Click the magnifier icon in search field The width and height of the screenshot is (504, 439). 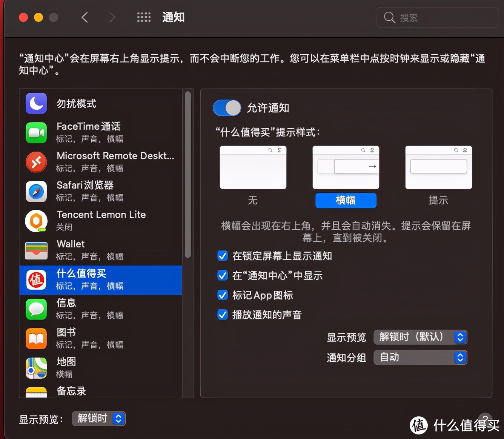point(389,17)
